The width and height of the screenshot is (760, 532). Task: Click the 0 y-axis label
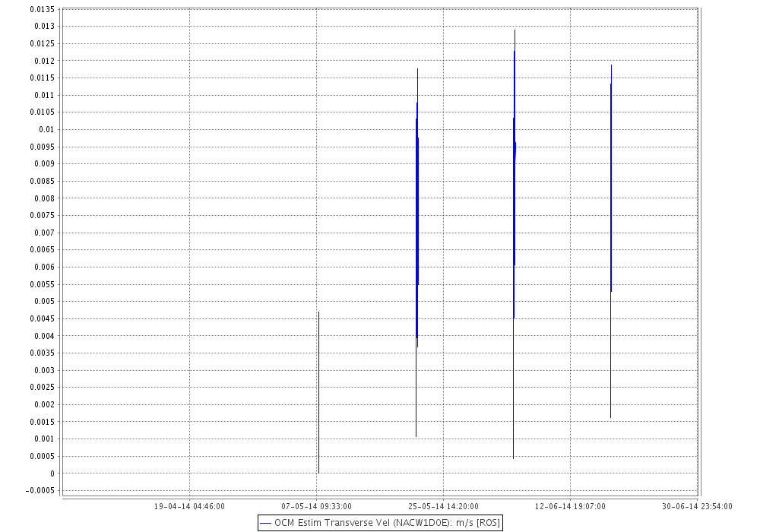52,473
